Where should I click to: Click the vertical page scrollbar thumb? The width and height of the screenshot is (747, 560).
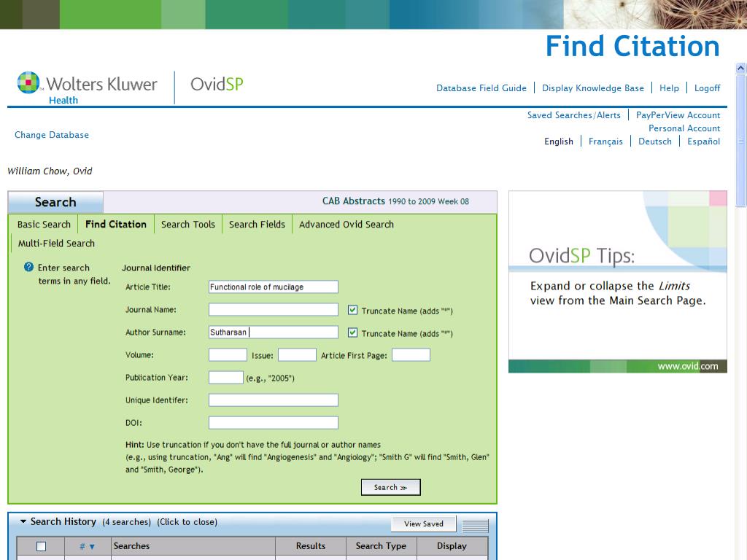(x=740, y=141)
